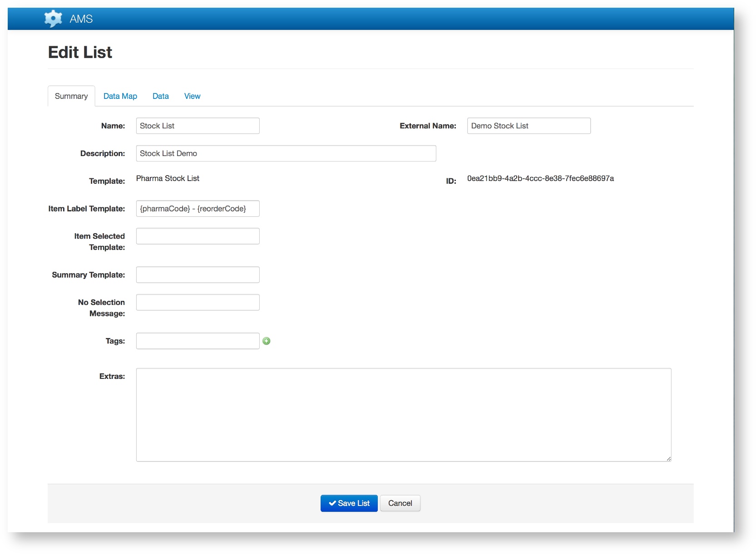The height and width of the screenshot is (554, 756).
Task: Edit the Item Label Template field
Action: coord(198,209)
